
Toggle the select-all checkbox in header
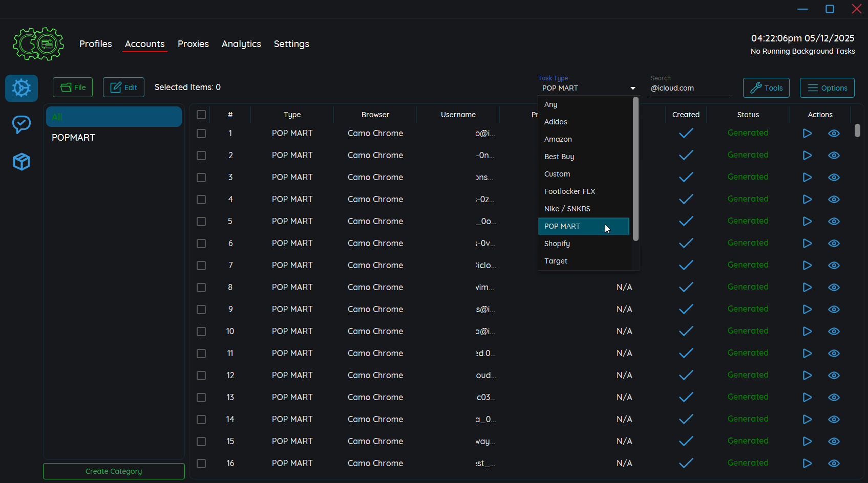[201, 115]
